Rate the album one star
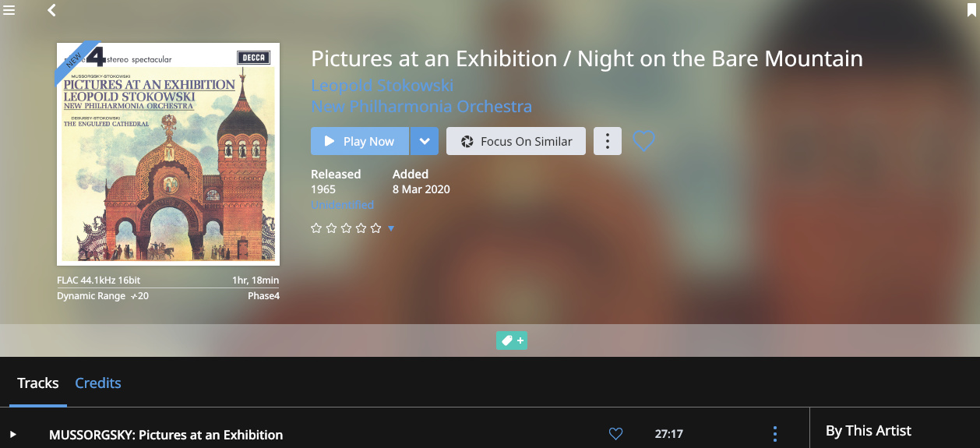This screenshot has height=448, width=980. coord(316,228)
